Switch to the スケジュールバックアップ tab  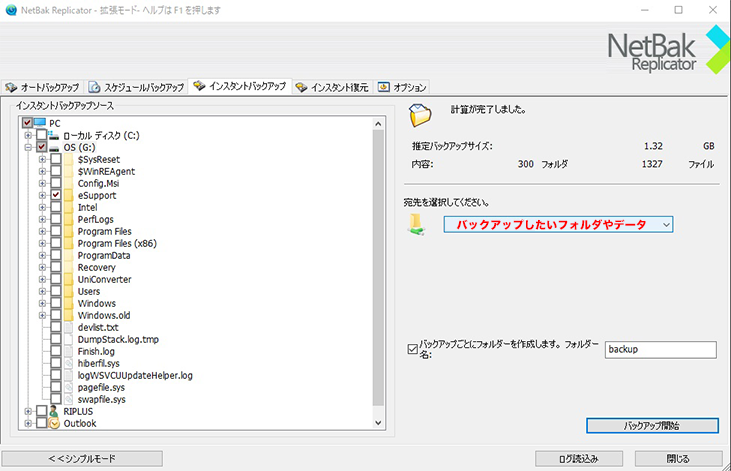(137, 87)
